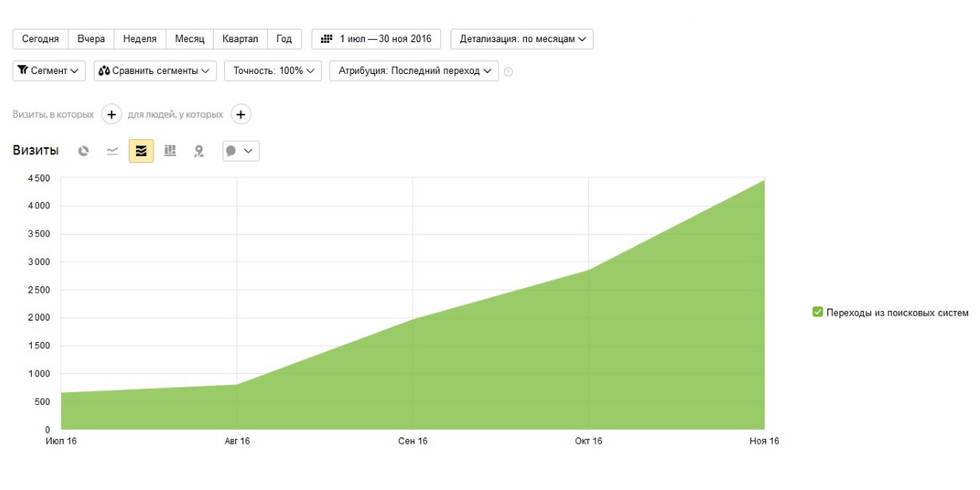The width and height of the screenshot is (980, 490).
Task: Select the pie chart view icon
Action: 83,151
